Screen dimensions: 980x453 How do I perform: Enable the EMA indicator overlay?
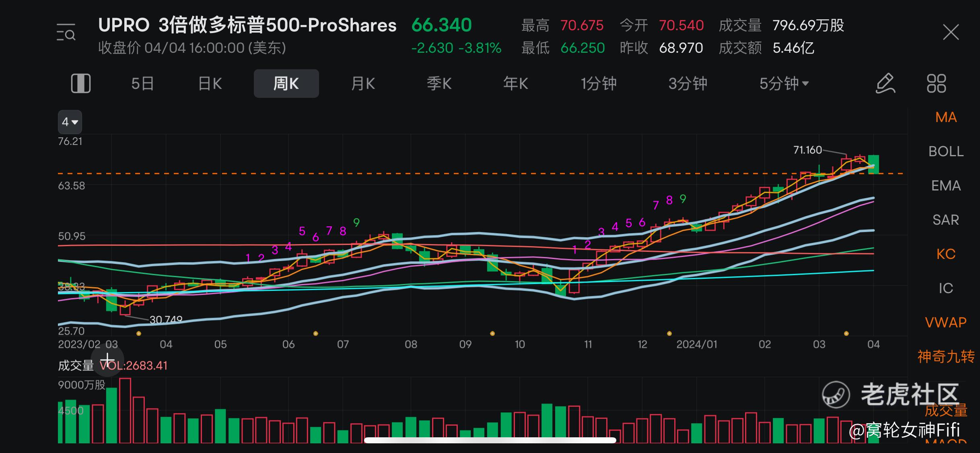click(x=946, y=186)
